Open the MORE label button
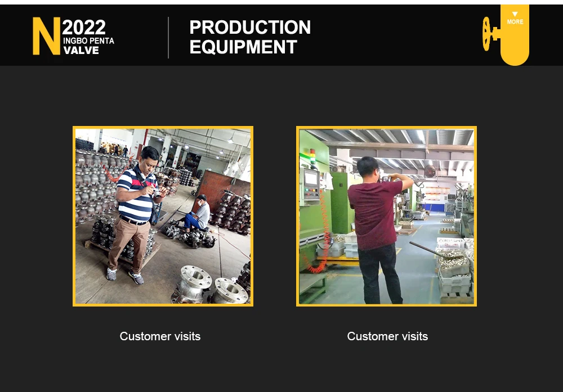 coord(515,22)
